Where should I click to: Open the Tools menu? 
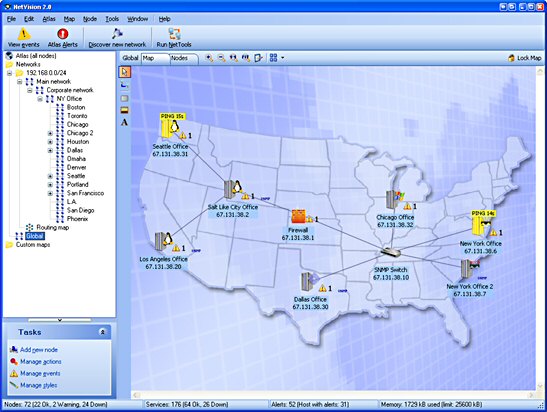click(112, 19)
